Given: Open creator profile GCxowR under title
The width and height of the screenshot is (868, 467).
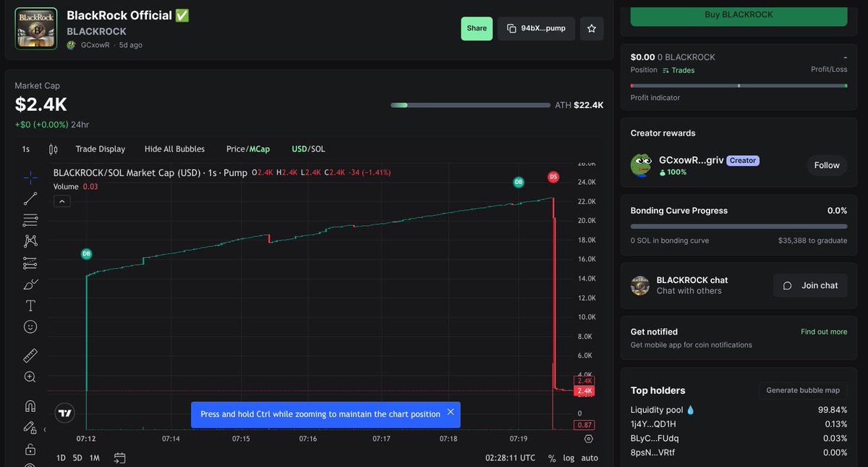Looking at the screenshot, I should click(95, 45).
